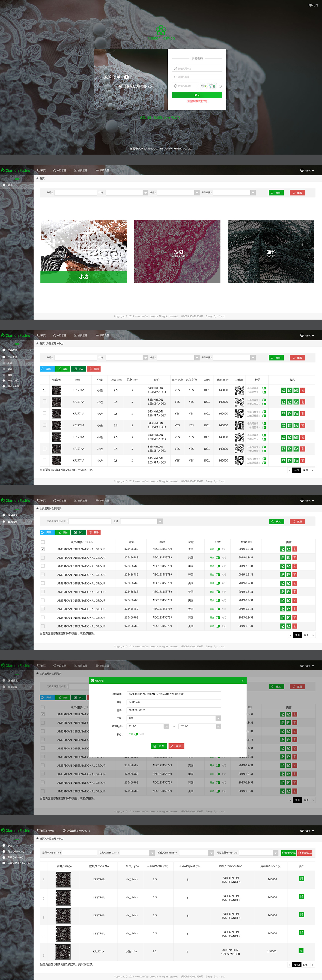Screen dimensions: 322x980
Task: Open end date calendar picker 2015-5
Action: pyautogui.click(x=218, y=726)
